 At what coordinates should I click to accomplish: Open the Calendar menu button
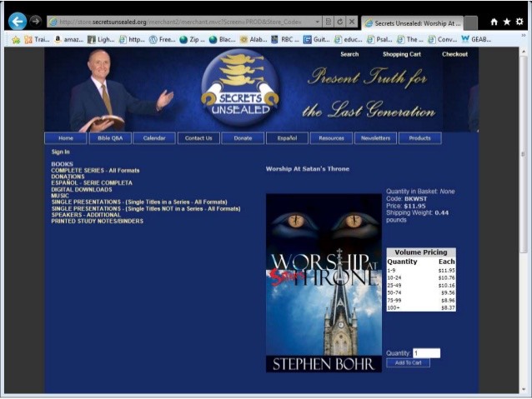(x=154, y=138)
